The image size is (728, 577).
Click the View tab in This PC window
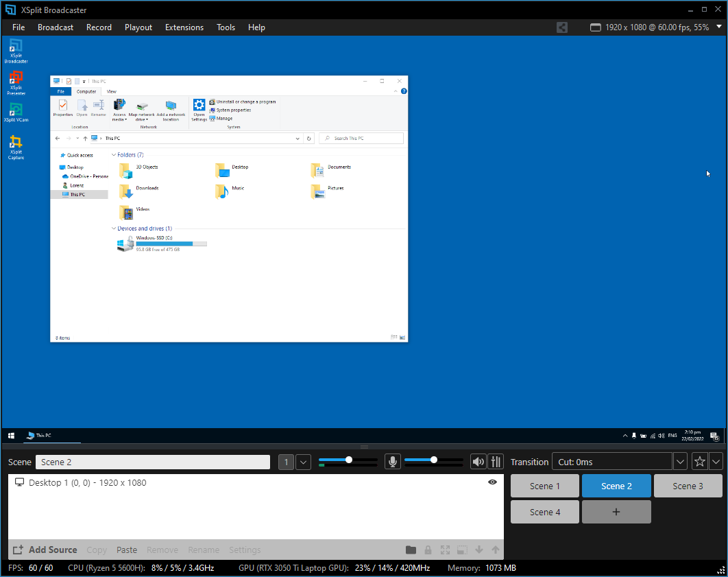click(x=112, y=91)
